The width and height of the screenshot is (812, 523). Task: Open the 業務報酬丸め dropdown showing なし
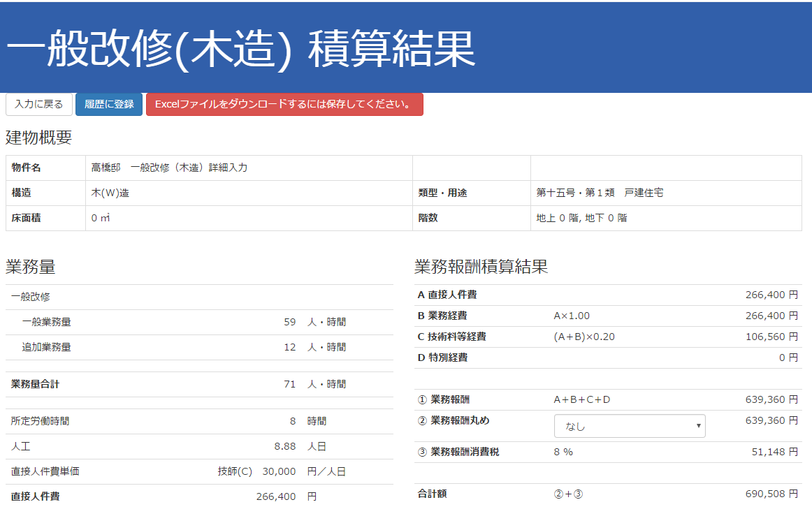[x=629, y=426]
